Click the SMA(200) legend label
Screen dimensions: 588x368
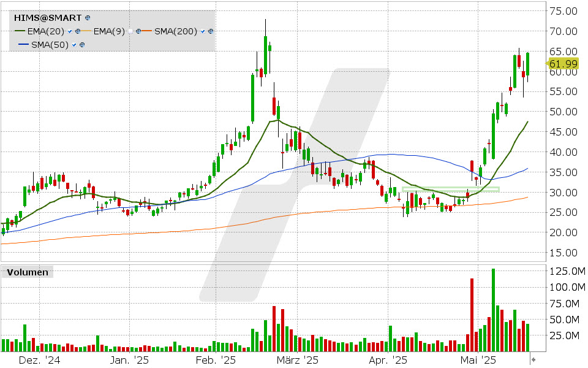[176, 31]
